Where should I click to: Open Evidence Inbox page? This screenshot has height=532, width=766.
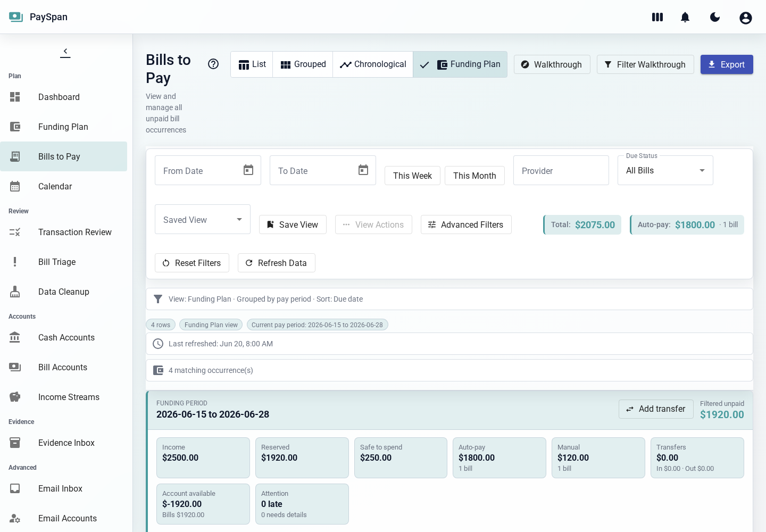pos(64,443)
